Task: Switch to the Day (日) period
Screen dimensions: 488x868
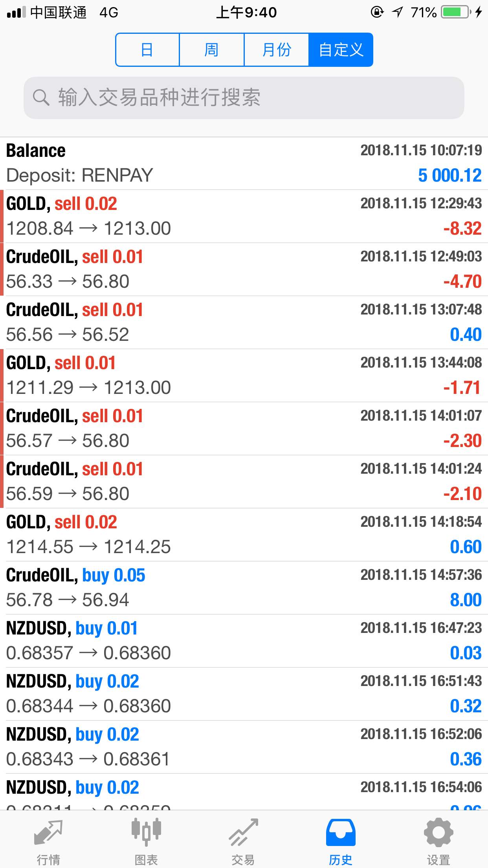Action: pyautogui.click(x=147, y=50)
